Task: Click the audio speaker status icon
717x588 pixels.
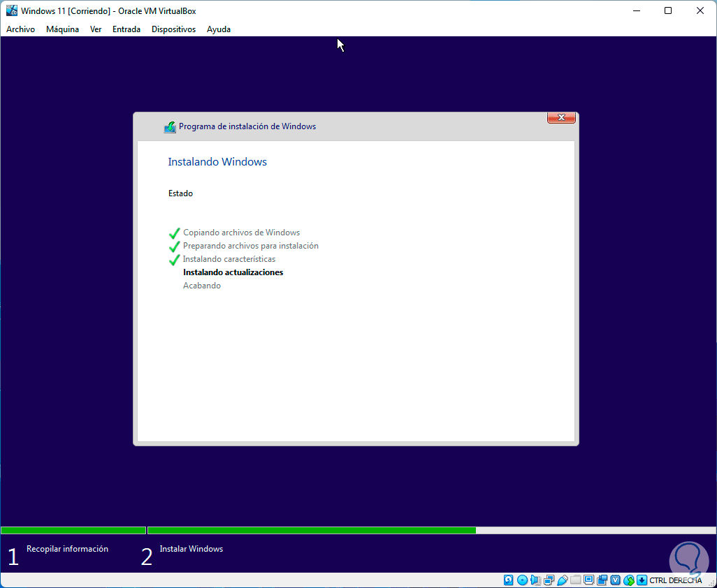Action: coord(535,580)
